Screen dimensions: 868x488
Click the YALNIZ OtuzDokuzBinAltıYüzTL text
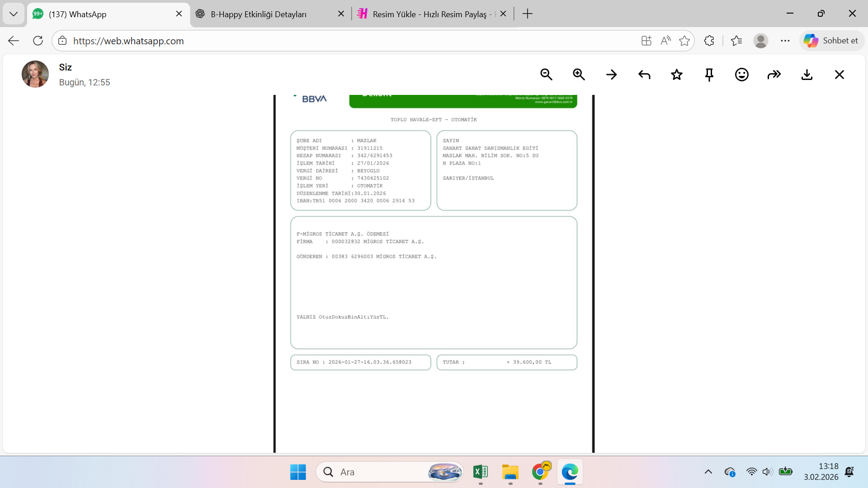(343, 317)
